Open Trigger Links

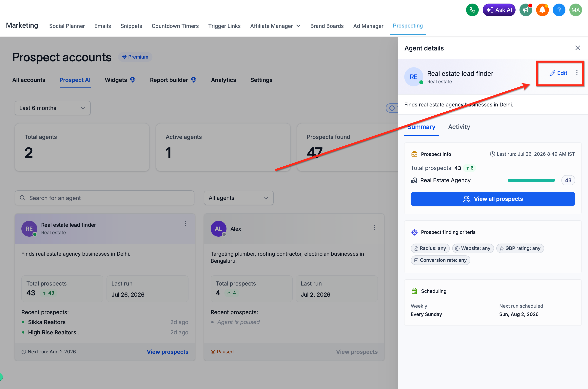[224, 26]
